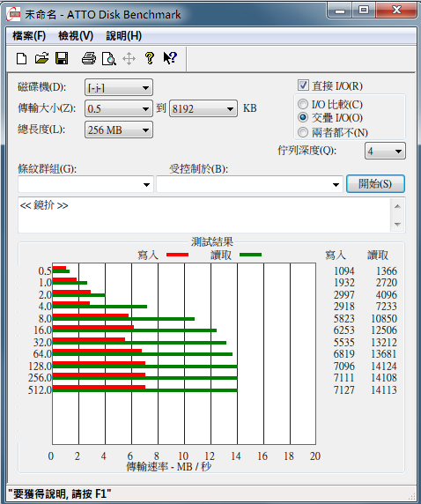Click the read value 14113

click(384, 389)
